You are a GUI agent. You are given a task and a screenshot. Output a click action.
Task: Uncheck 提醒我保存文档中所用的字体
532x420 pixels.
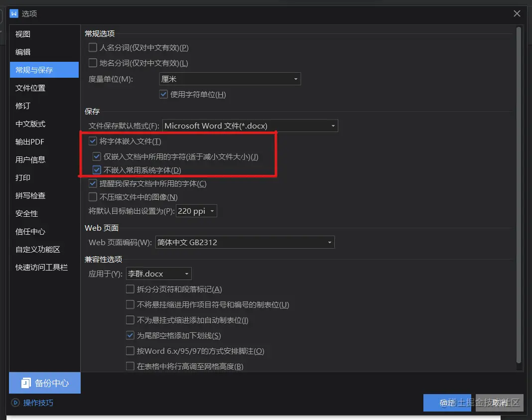coord(93,183)
